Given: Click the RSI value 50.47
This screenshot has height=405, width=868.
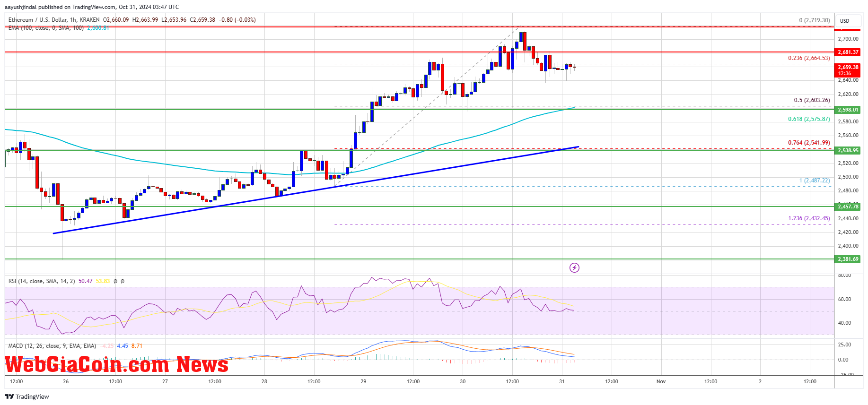Looking at the screenshot, I should (x=86, y=281).
